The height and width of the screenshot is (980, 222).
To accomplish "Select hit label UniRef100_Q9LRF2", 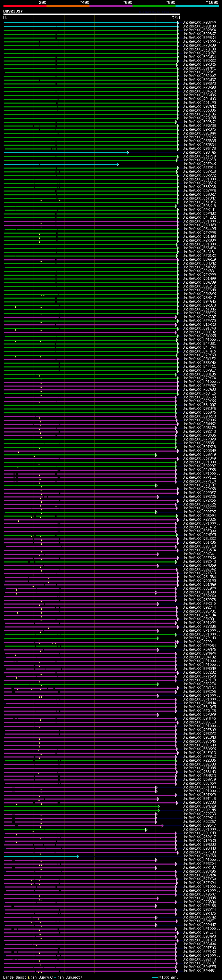I will [199, 286].
